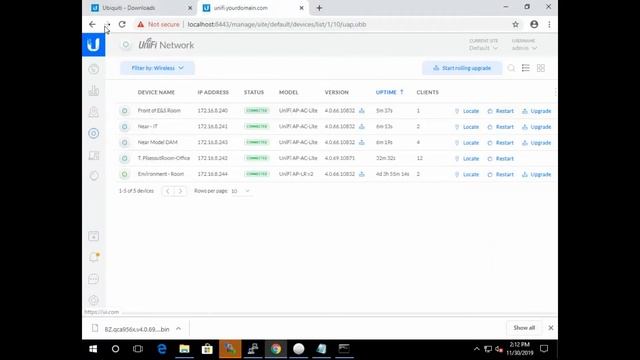Open the Filter by: Wireless dropdown
The width and height of the screenshot is (640, 360).
(x=157, y=68)
